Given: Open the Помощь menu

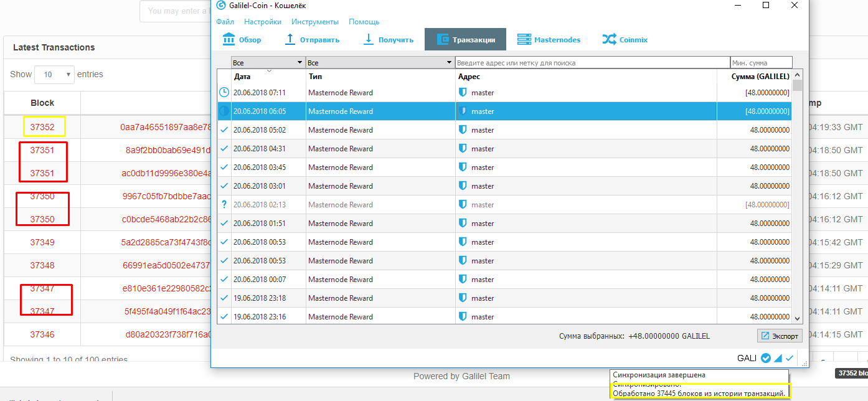Looking at the screenshot, I should 364,22.
